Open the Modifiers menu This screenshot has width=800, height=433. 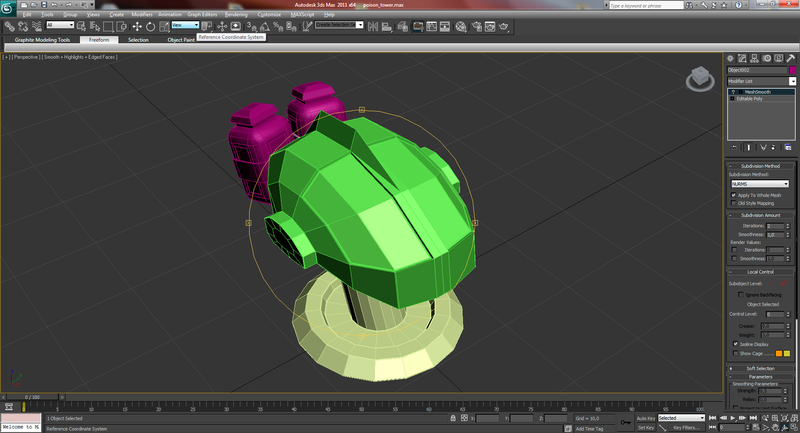click(142, 14)
